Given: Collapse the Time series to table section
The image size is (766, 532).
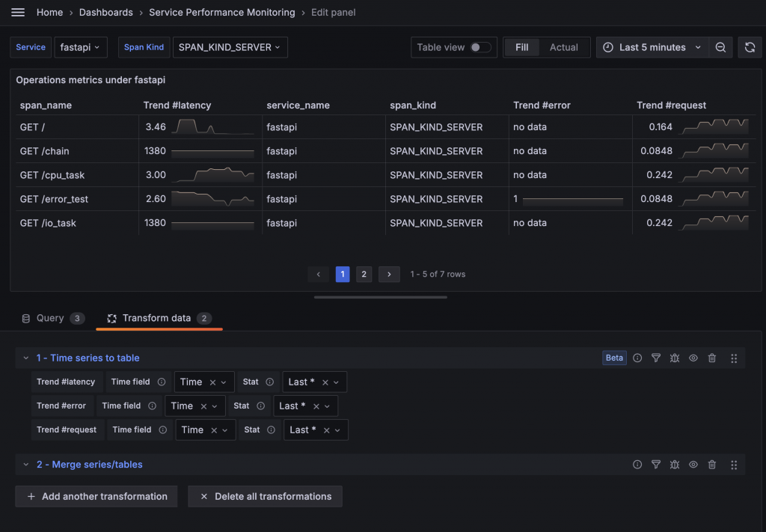Looking at the screenshot, I should pyautogui.click(x=26, y=358).
